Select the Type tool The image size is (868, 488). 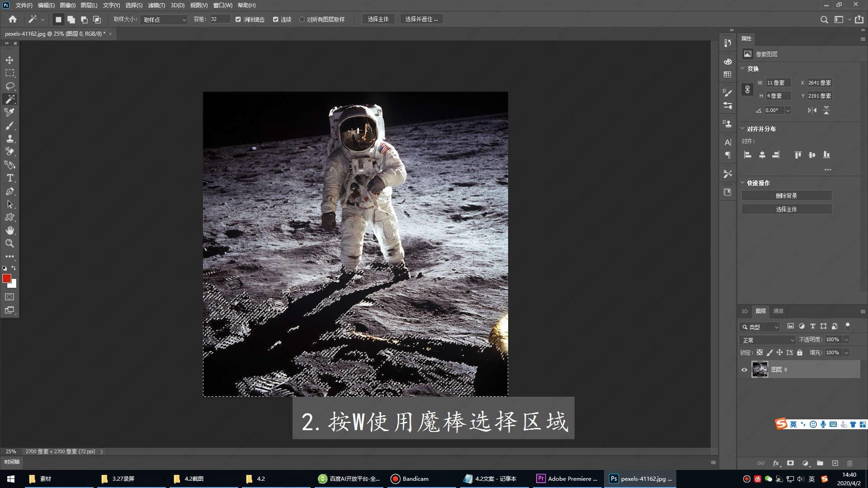pyautogui.click(x=9, y=178)
